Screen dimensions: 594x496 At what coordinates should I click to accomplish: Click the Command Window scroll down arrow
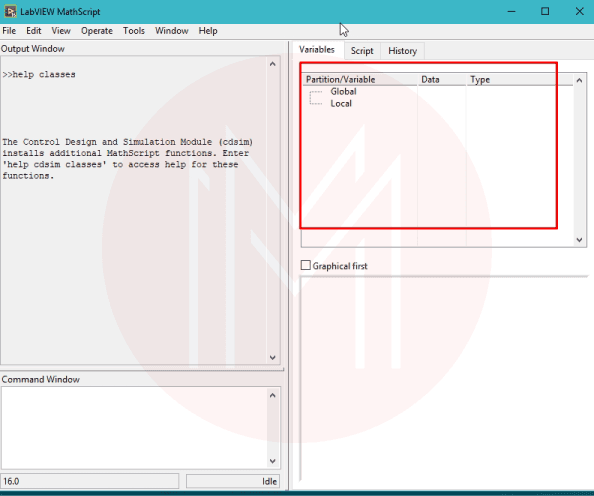[x=272, y=461]
